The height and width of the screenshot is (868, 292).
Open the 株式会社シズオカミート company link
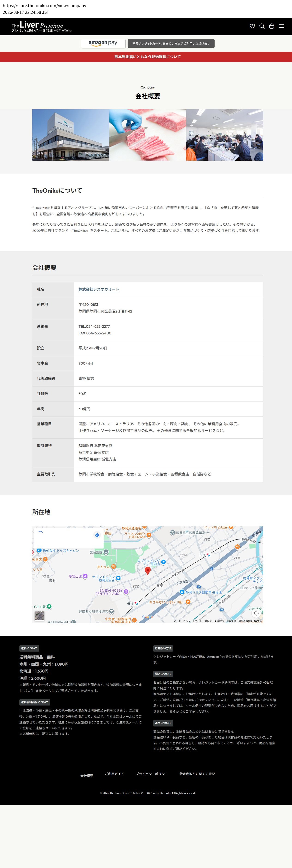point(99,289)
